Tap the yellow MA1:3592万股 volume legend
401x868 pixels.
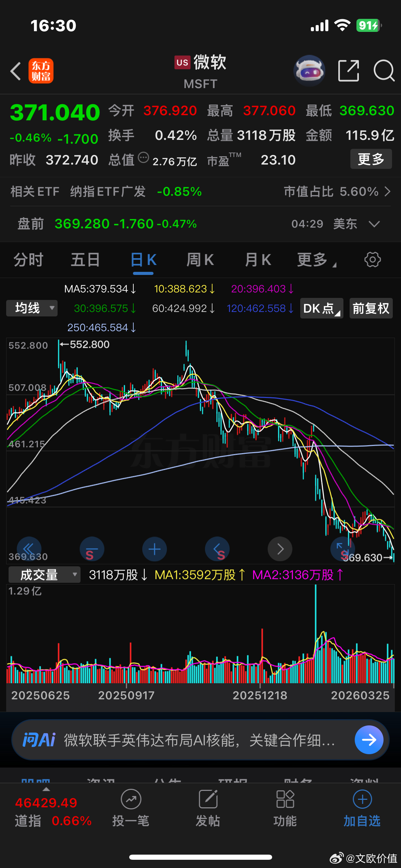click(x=200, y=575)
